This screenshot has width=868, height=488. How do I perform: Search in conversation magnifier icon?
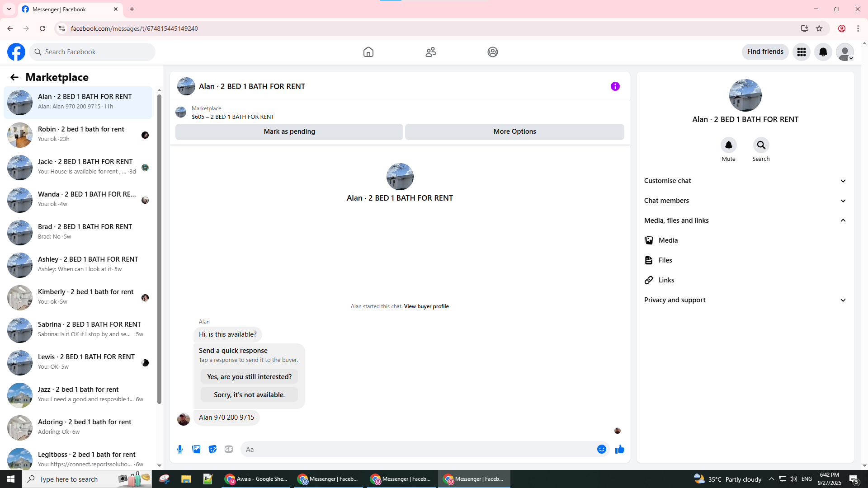tap(761, 145)
